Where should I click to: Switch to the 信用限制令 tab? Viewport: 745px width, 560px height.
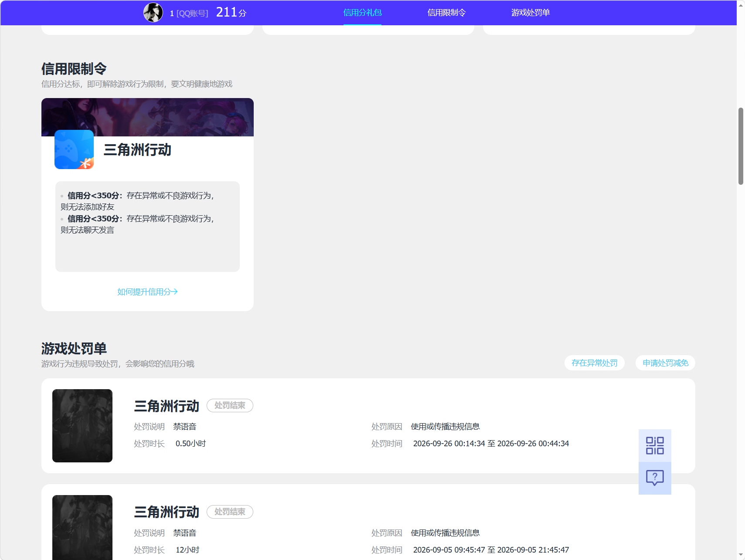446,13
